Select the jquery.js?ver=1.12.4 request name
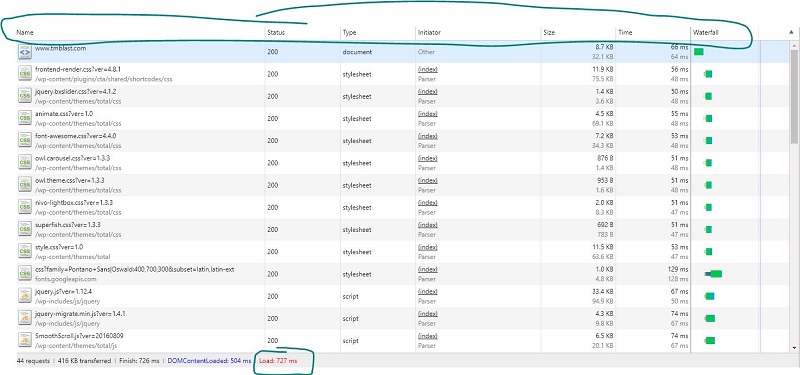The image size is (800, 375). (x=63, y=291)
